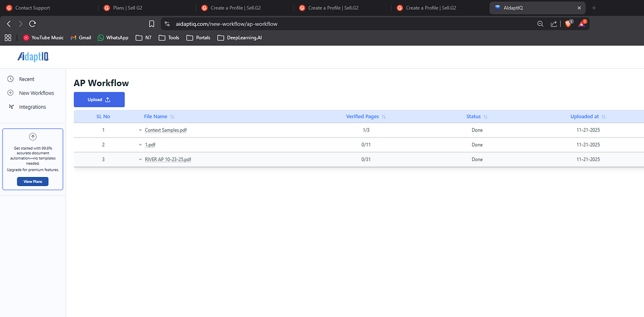Click Done status in the RIVER AP row
Viewport: 644px width, 317px height.
(477, 159)
